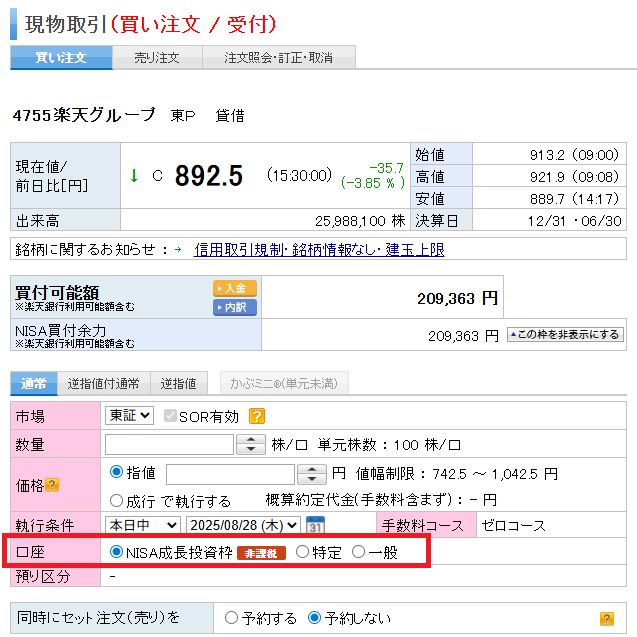Toggle the SOR有効 checkbox
The width and height of the screenshot is (637, 637).
click(x=170, y=416)
